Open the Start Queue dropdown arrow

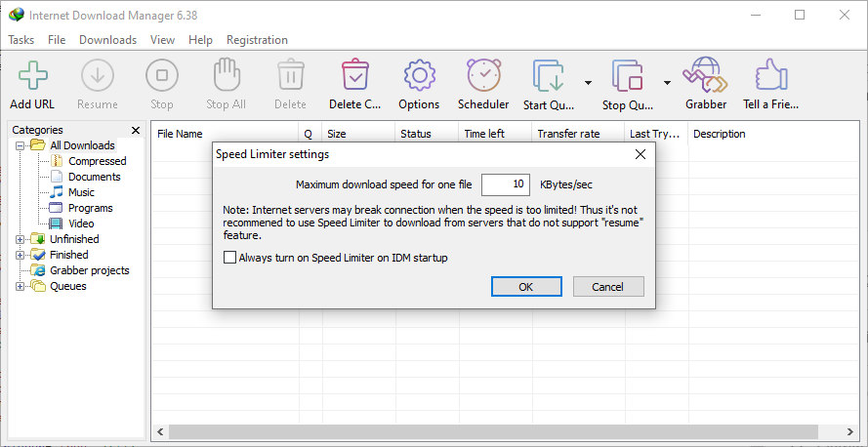(588, 83)
